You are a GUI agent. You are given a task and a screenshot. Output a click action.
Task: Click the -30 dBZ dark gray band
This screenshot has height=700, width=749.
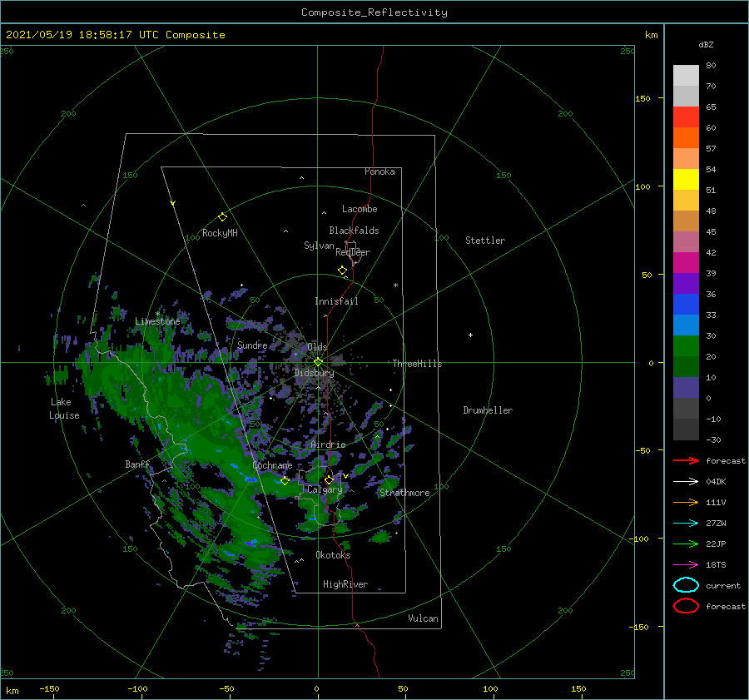coord(686,429)
